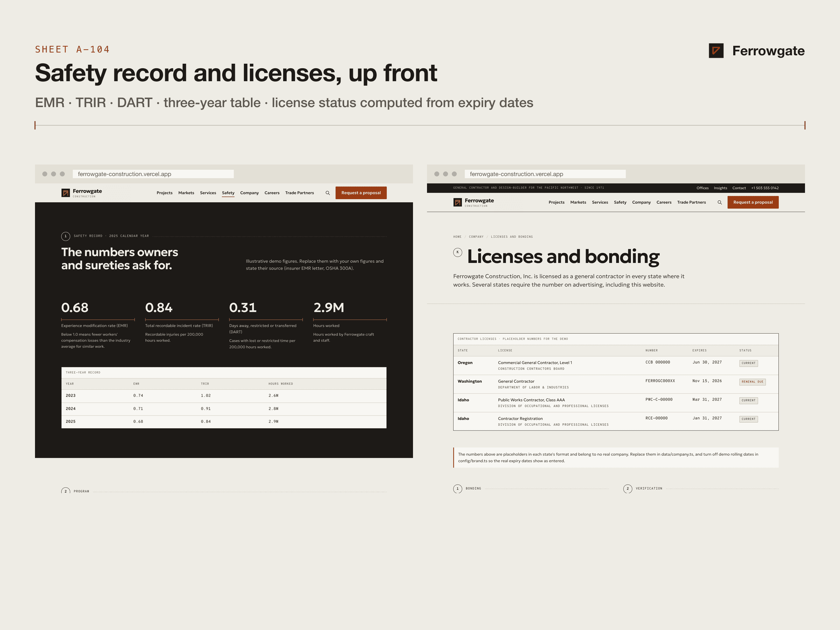Screen dimensions: 840x630
Task: Click Ferrowgate logo in right window header
Action: 474,202
